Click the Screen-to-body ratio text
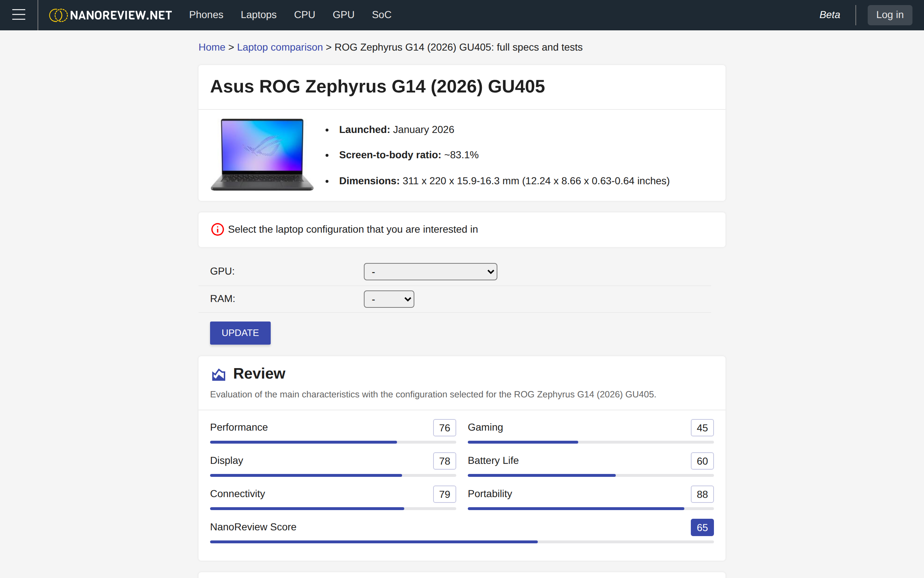The image size is (924, 578). pyautogui.click(x=409, y=155)
